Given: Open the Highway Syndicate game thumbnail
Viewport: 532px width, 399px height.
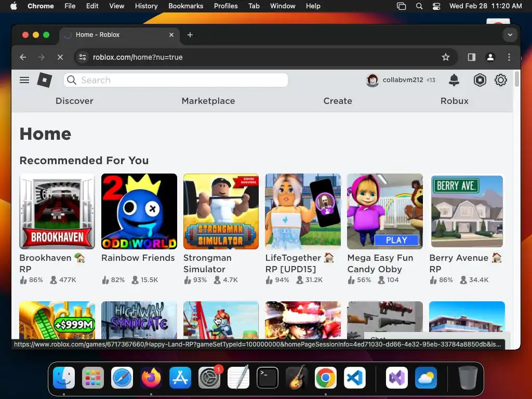Looking at the screenshot, I should [x=139, y=320].
